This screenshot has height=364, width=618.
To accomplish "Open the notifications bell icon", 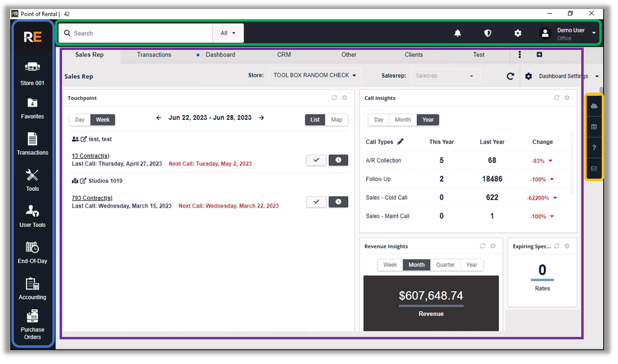I will click(x=457, y=33).
